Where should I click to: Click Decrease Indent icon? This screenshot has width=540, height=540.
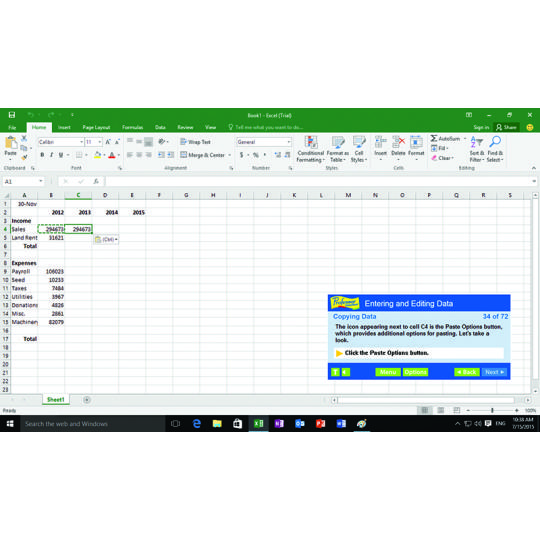[161, 155]
